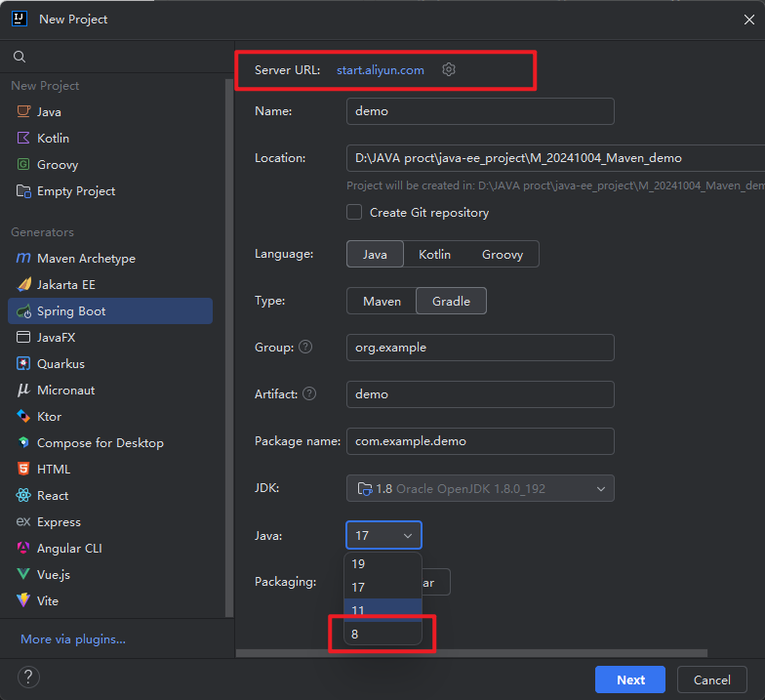
Task: Select Spring Boot generator
Action: pos(110,310)
